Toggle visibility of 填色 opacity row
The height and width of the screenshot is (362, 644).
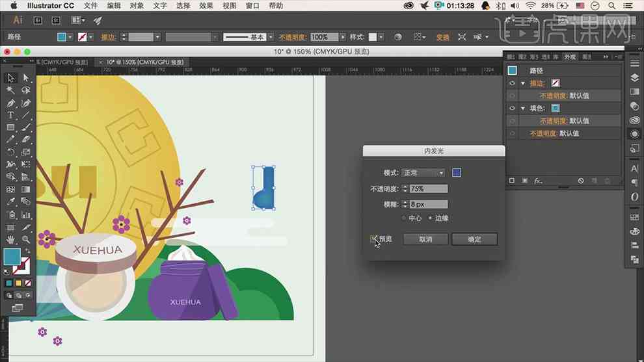(512, 121)
